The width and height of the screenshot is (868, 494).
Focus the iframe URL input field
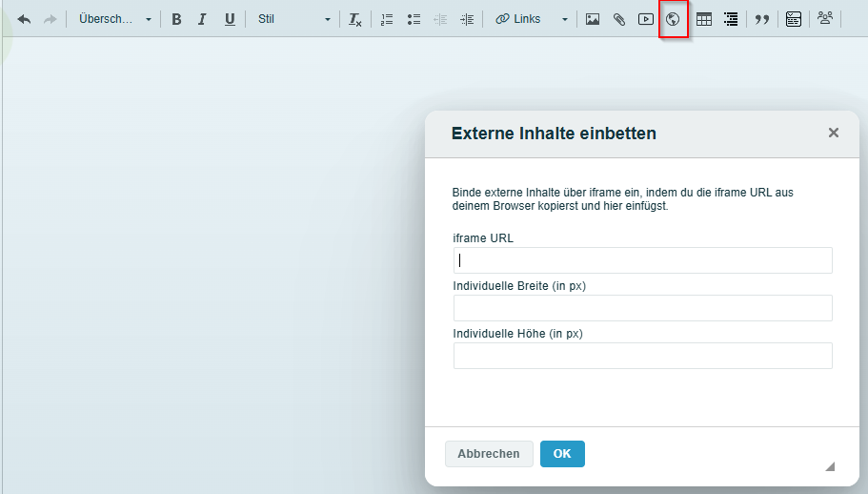click(x=643, y=260)
